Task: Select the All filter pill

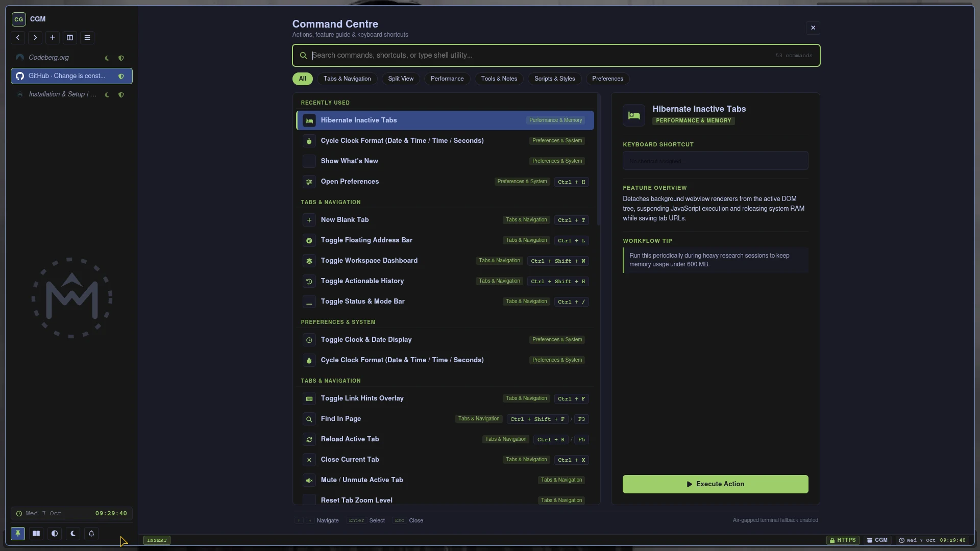Action: (303, 79)
